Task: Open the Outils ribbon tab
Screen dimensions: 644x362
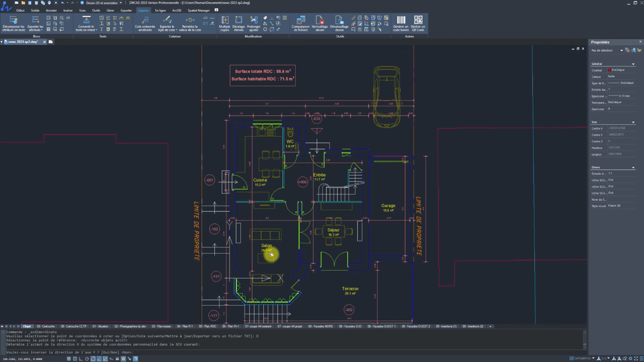Action: (x=96, y=10)
